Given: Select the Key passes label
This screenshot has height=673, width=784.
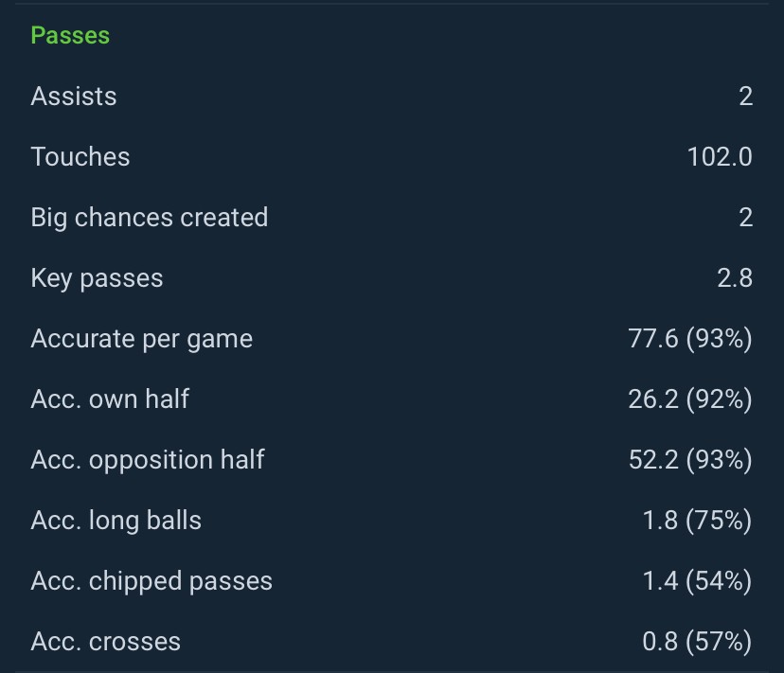Looking at the screenshot, I should point(97,278).
